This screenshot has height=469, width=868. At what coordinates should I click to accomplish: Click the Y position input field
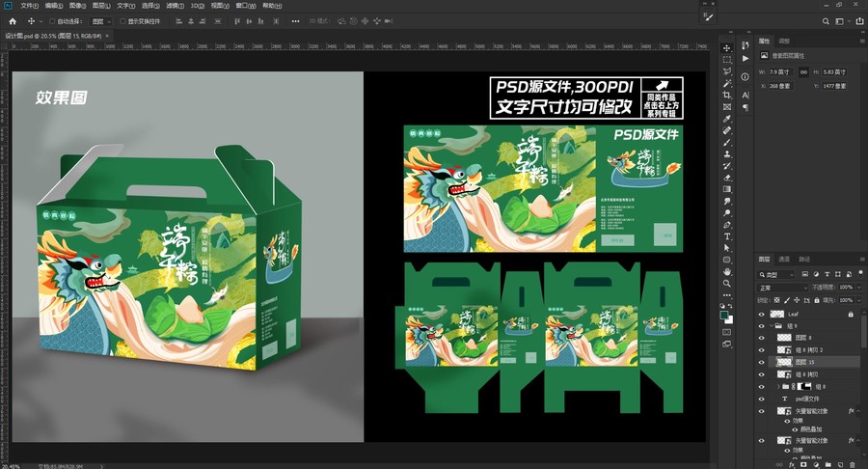pyautogui.click(x=835, y=86)
